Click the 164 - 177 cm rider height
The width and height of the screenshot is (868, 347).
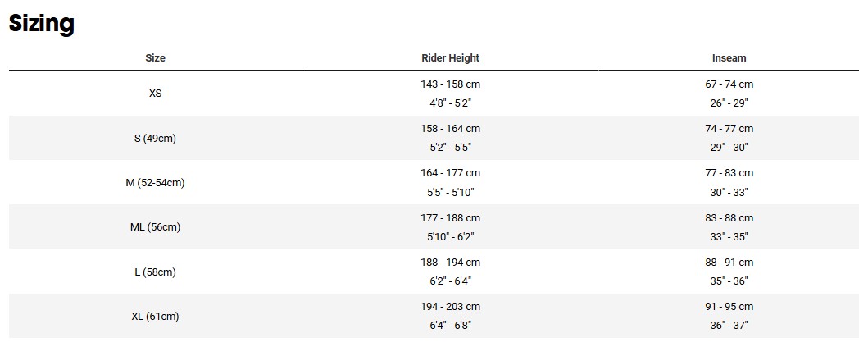(x=450, y=173)
